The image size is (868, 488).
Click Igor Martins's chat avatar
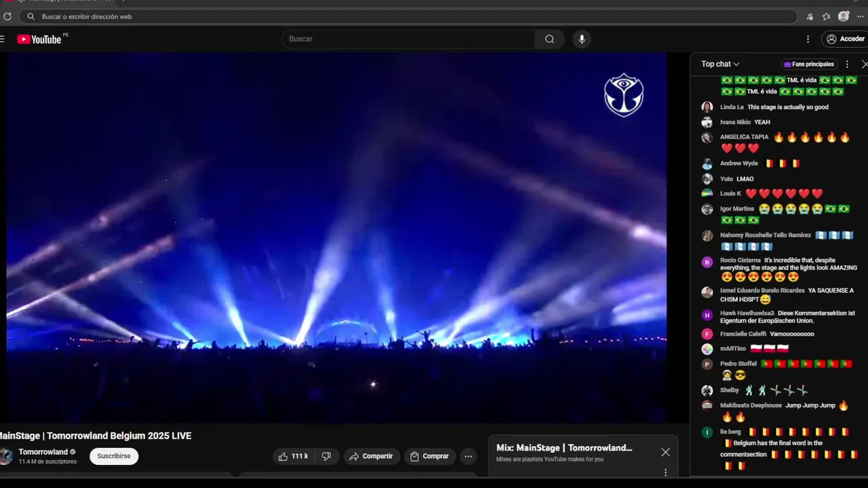(x=707, y=209)
